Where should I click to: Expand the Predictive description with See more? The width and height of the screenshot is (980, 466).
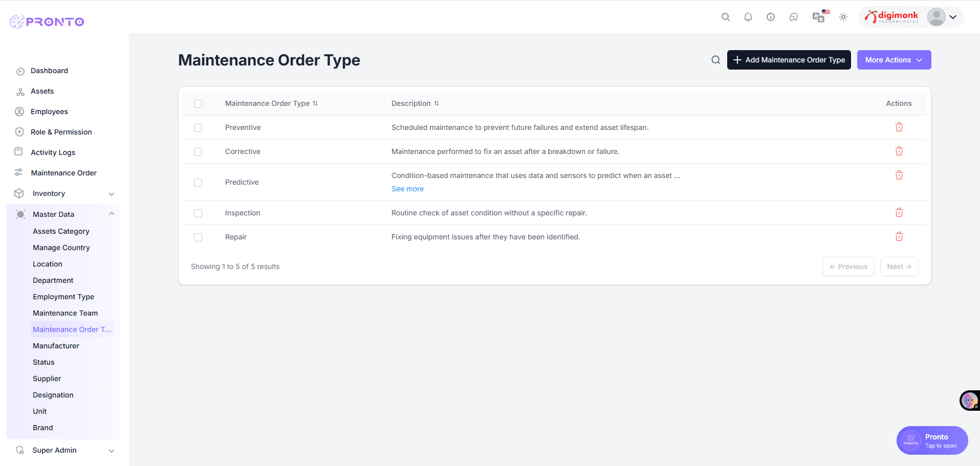[x=407, y=189]
